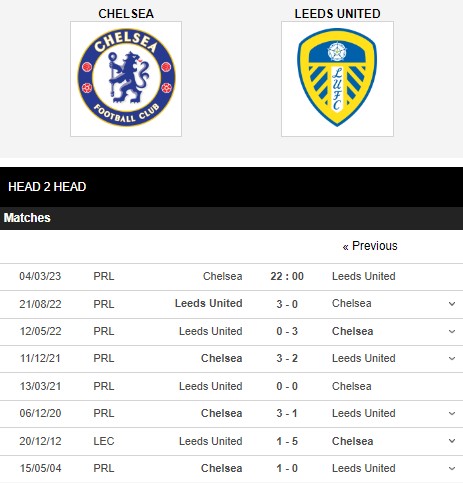The width and height of the screenshot is (463, 483).
Task: Expand the 12/05/22 match chevron
Action: tap(452, 331)
